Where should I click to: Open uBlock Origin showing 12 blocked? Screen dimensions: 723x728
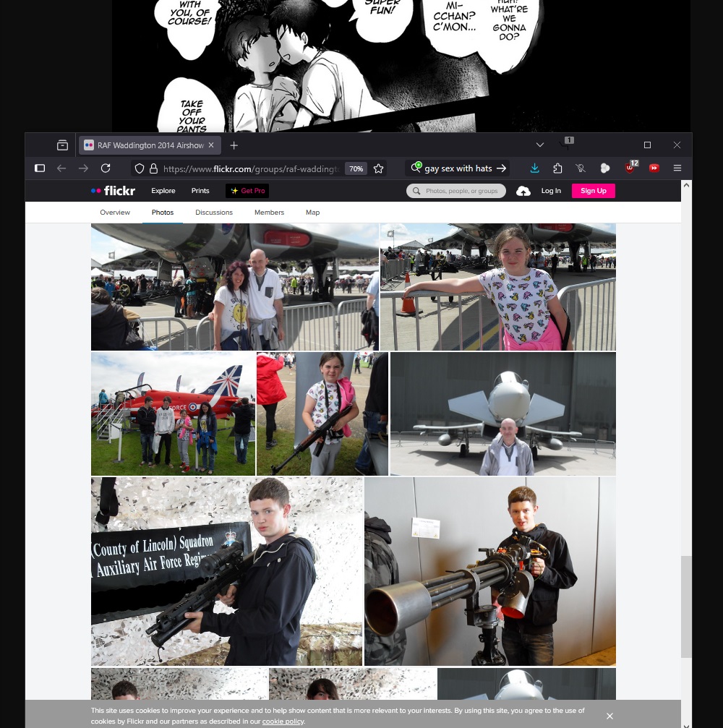(x=630, y=167)
